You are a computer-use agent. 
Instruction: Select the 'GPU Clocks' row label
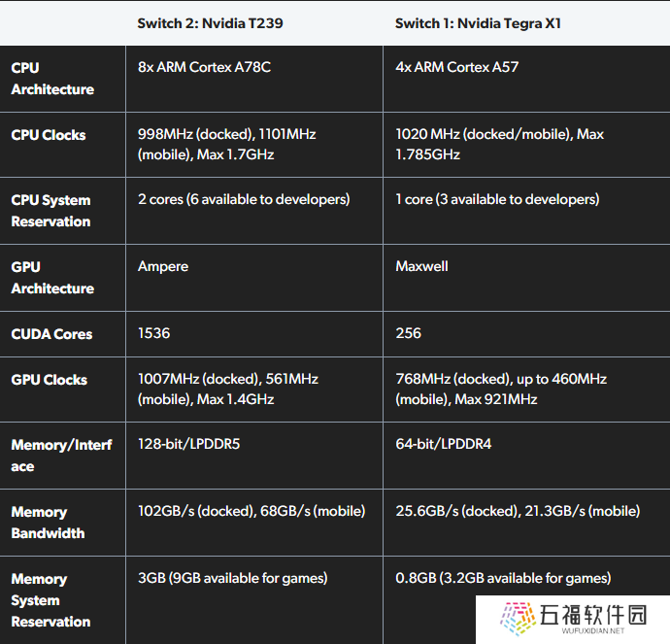50,380
